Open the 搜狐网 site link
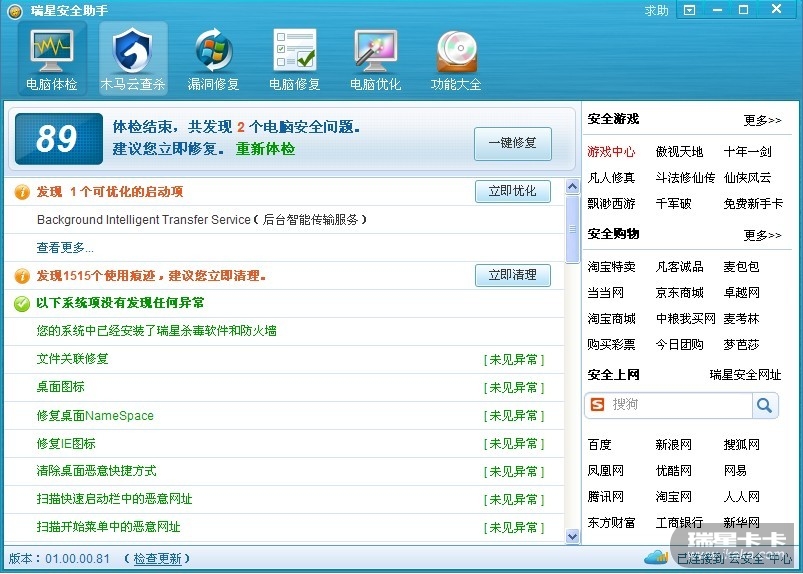The width and height of the screenshot is (803, 574). (742, 444)
